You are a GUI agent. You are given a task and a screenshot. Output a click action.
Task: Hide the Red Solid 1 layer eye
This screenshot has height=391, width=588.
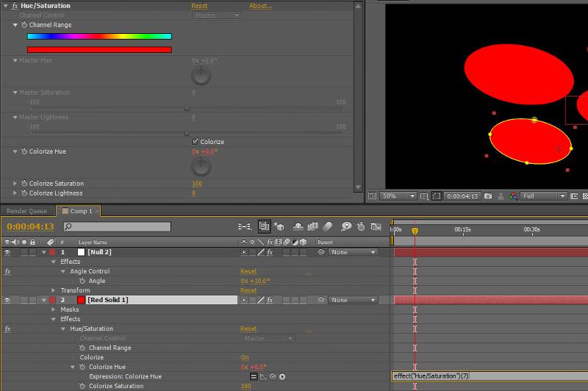pyautogui.click(x=7, y=300)
